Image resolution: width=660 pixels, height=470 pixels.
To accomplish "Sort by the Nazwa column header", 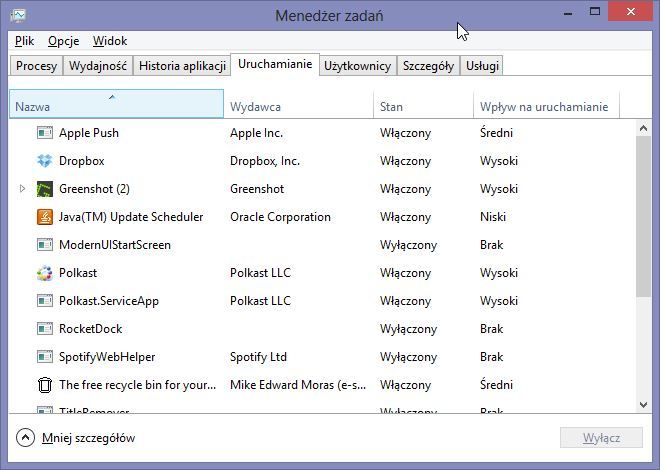I will pos(116,104).
